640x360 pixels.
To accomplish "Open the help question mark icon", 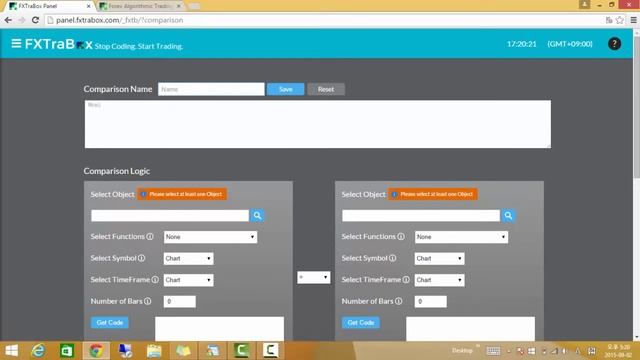I will pyautogui.click(x=614, y=44).
